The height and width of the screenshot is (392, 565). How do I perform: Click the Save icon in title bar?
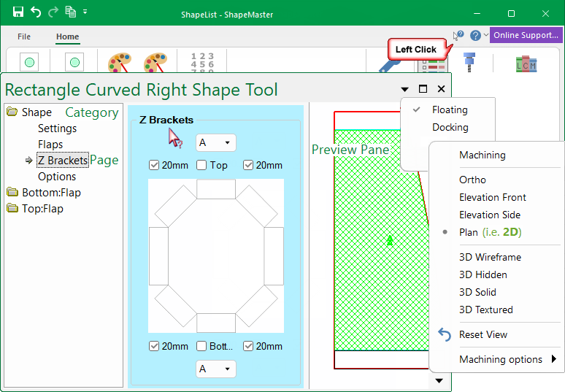(x=18, y=12)
